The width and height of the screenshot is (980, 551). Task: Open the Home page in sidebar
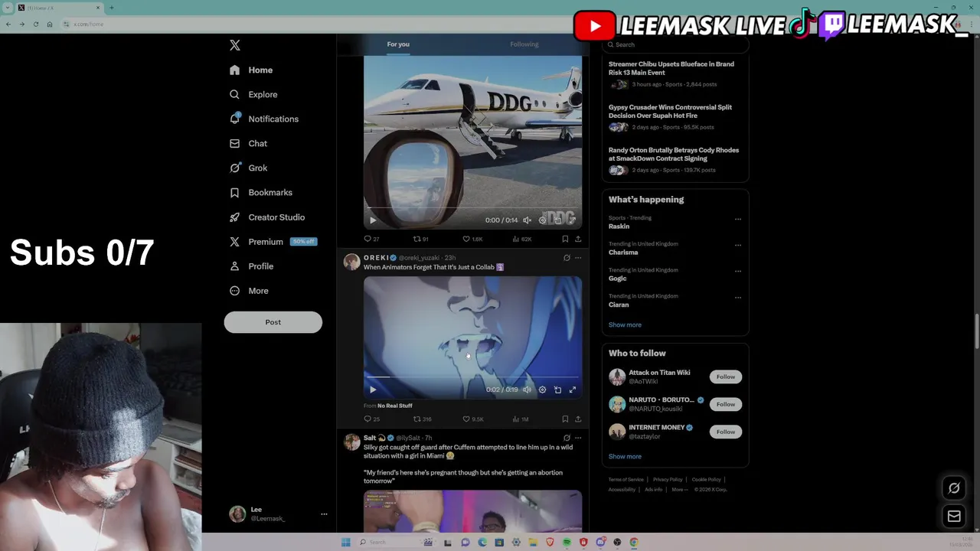pos(251,70)
